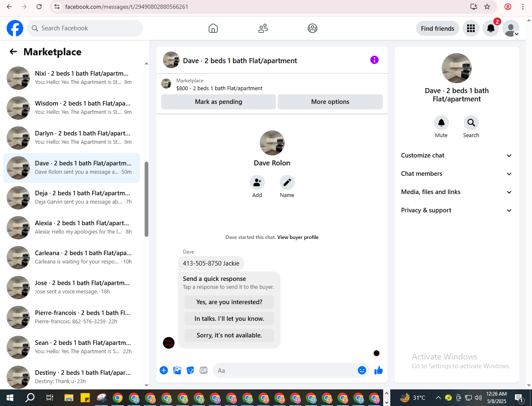The image size is (532, 406).
Task: Open the 31°C weather widget on the taskbar
Action: pos(413,398)
